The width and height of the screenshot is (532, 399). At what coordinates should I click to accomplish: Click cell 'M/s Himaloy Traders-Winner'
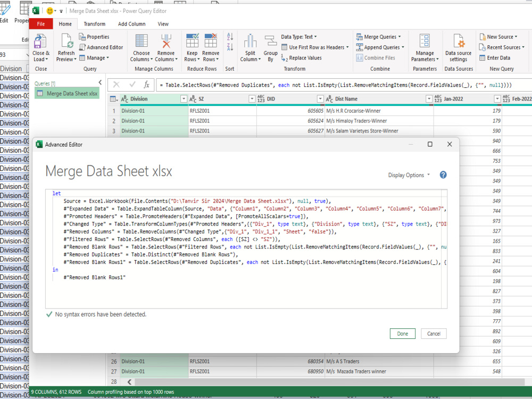[379, 121]
